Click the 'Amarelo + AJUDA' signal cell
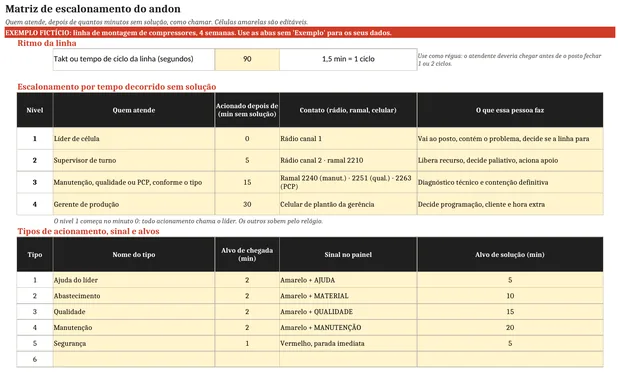Image resolution: width=620 pixels, height=372 pixels. [348, 280]
